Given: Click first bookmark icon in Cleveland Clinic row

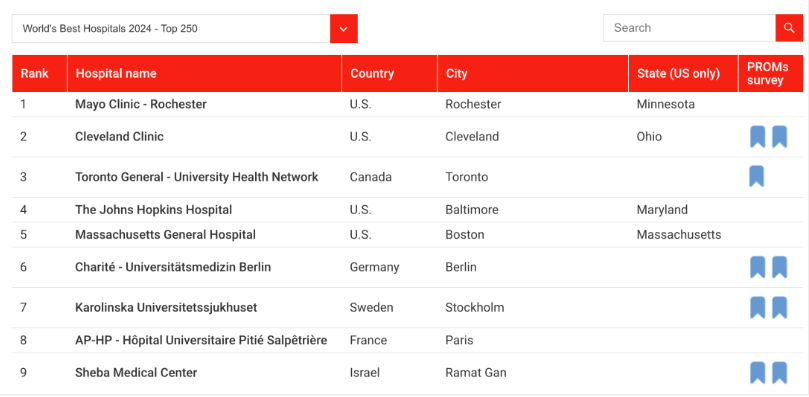Looking at the screenshot, I should (x=757, y=137).
